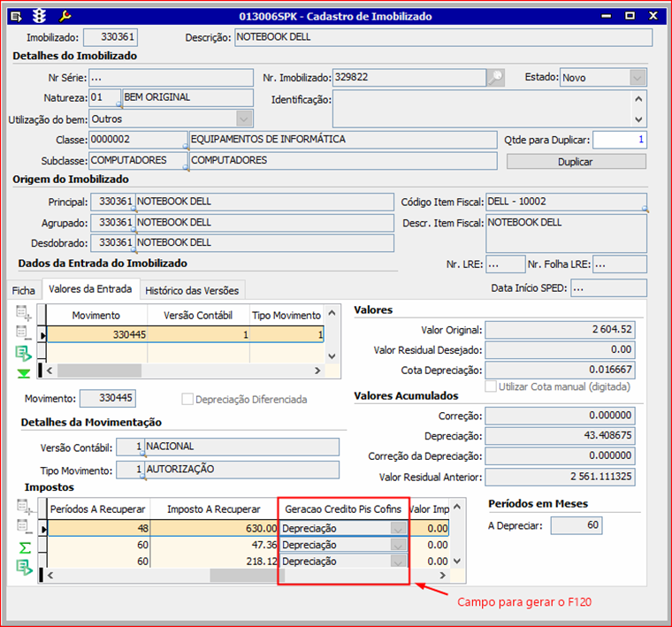This screenshot has width=672, height=627.
Task: Remove the selected row from the Movimento grid
Action: point(24,333)
